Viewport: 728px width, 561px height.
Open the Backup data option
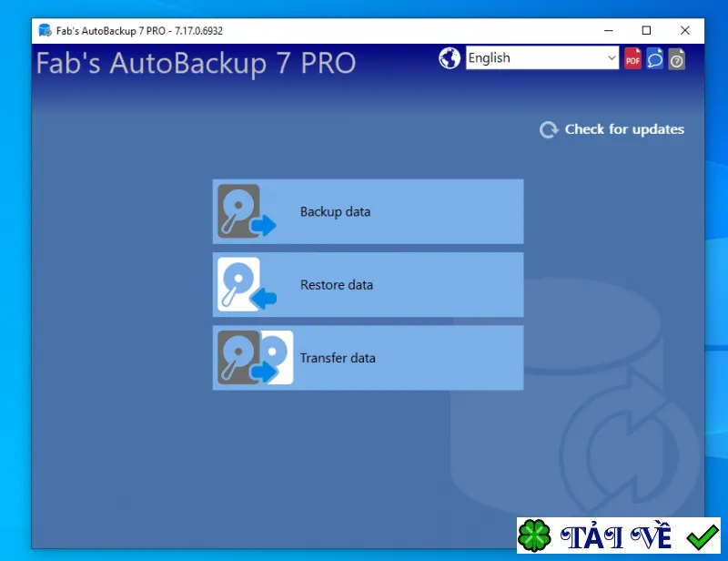point(368,211)
